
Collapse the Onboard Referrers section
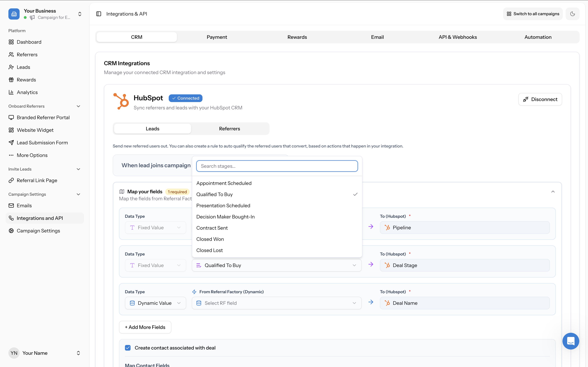click(x=78, y=106)
